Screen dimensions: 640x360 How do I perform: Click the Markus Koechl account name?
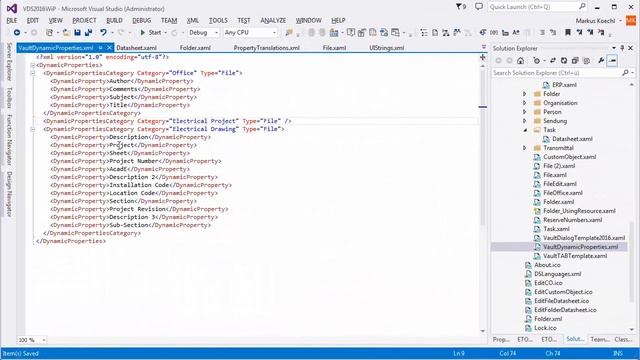coord(596,20)
